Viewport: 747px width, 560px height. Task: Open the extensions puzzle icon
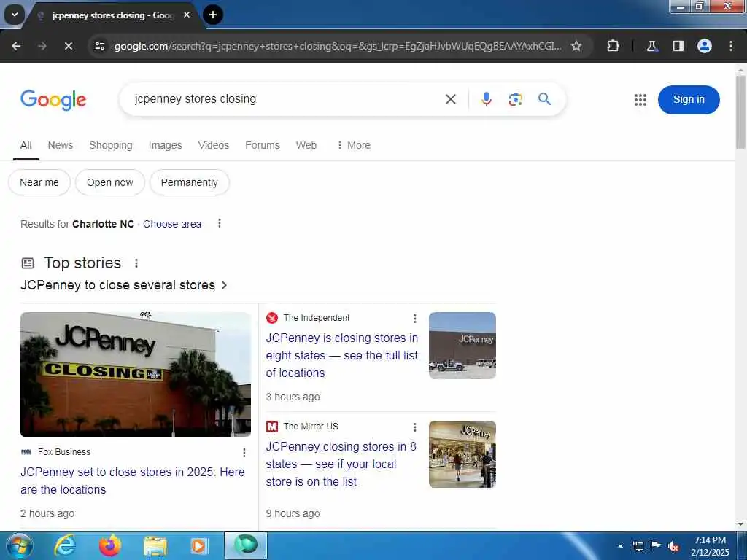tap(613, 46)
